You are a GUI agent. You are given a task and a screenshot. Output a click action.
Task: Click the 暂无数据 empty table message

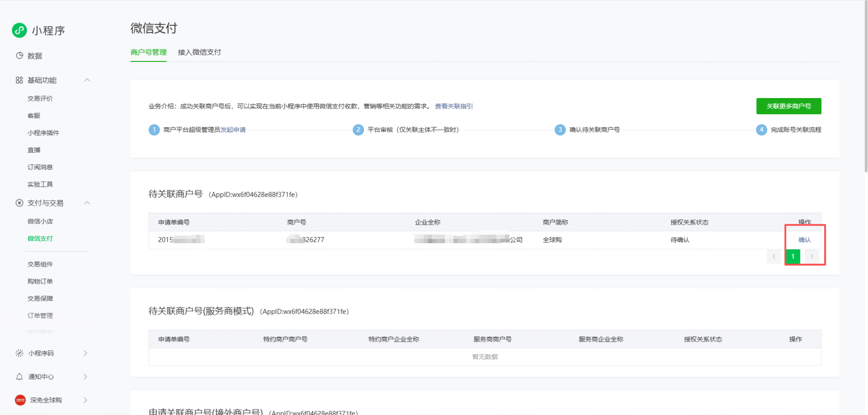pyautogui.click(x=485, y=357)
